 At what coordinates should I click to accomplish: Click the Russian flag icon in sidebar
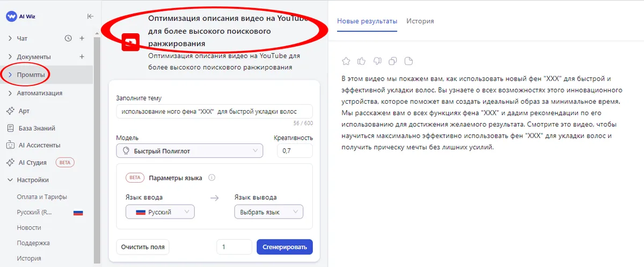tap(78, 212)
